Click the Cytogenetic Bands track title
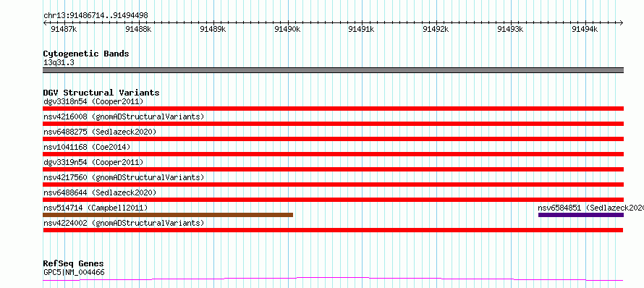 [x=86, y=54]
